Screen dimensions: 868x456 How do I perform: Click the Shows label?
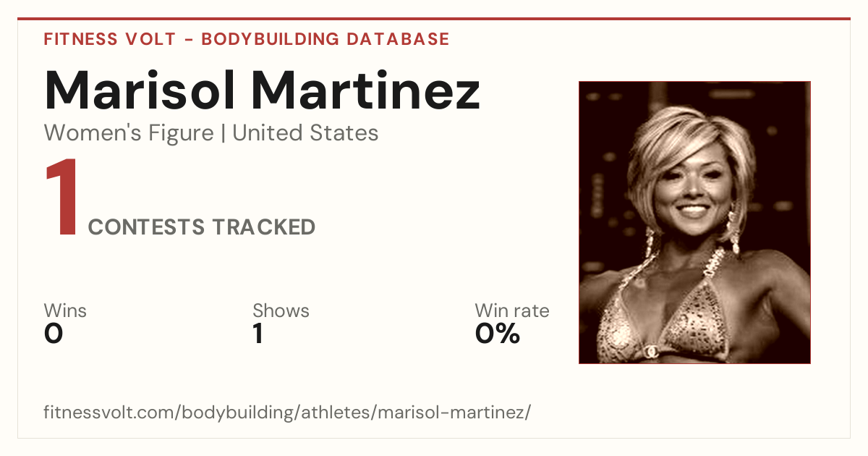pos(281,311)
